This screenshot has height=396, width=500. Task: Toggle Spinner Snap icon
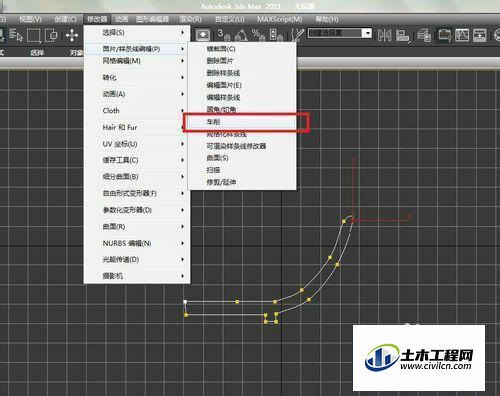(x=276, y=35)
